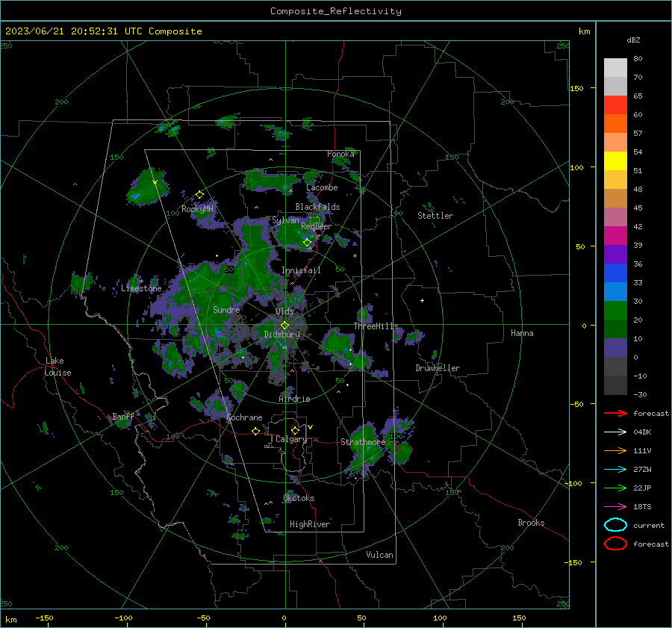Click the ThreeHills city label

point(376,326)
